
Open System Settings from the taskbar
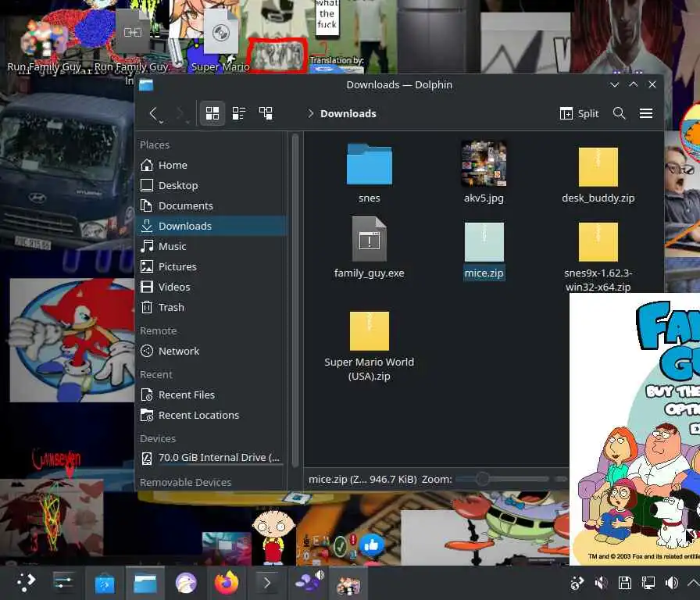pos(64,583)
